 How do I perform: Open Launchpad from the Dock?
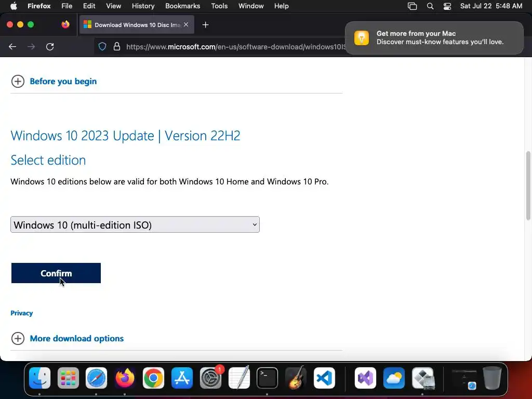pos(68,378)
